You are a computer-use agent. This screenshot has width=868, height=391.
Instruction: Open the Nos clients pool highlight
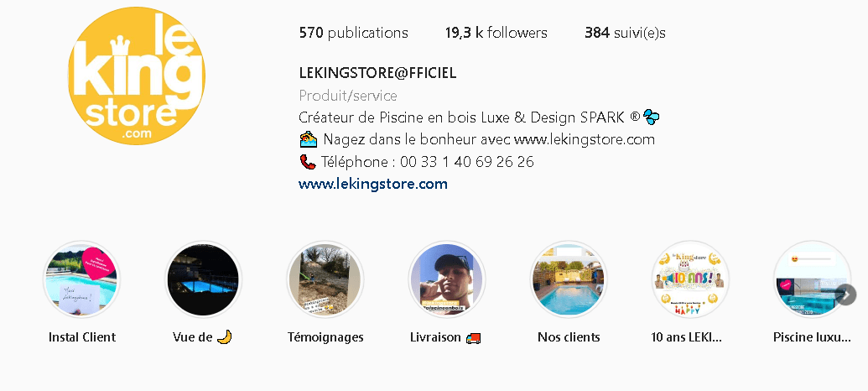[569, 279]
